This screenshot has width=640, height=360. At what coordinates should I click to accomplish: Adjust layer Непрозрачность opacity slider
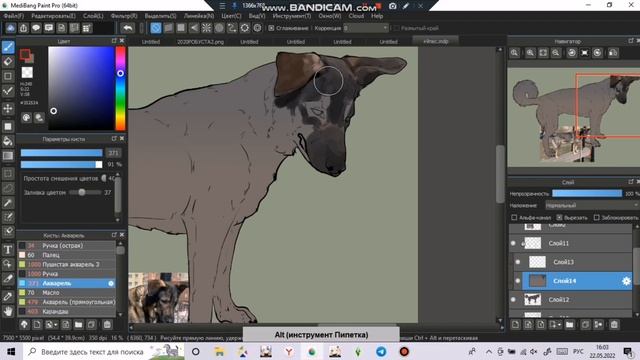(x=587, y=193)
